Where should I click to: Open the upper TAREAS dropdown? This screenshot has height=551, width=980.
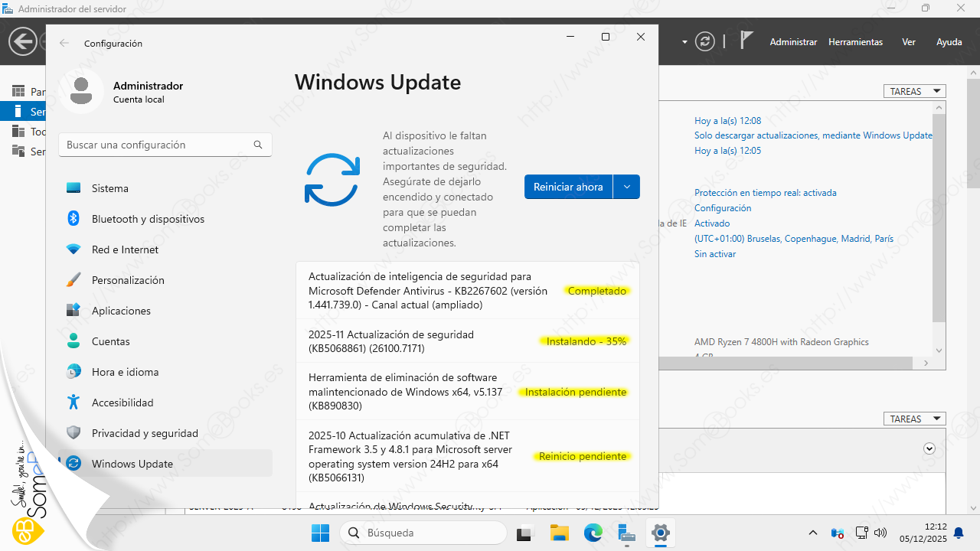[x=914, y=91]
